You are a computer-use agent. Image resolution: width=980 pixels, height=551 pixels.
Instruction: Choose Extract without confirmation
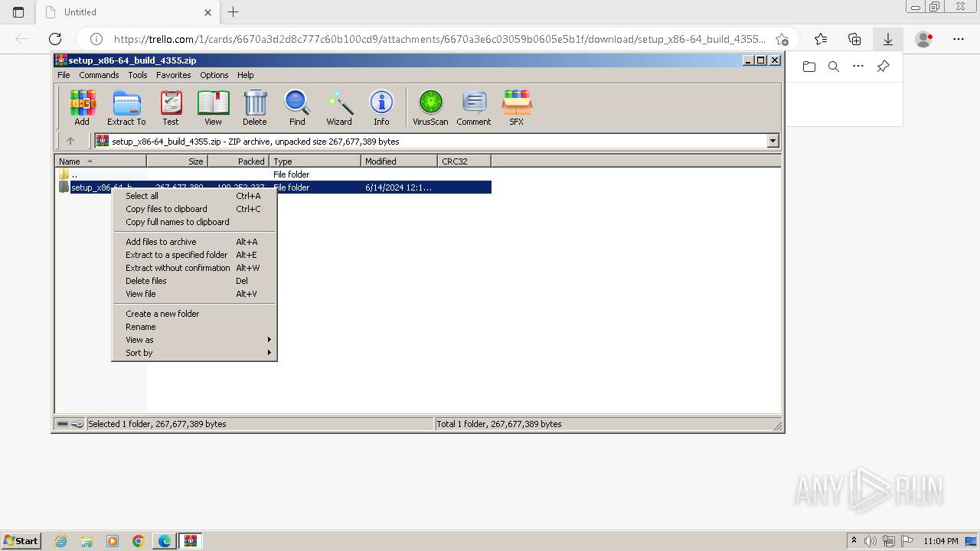[194, 268]
